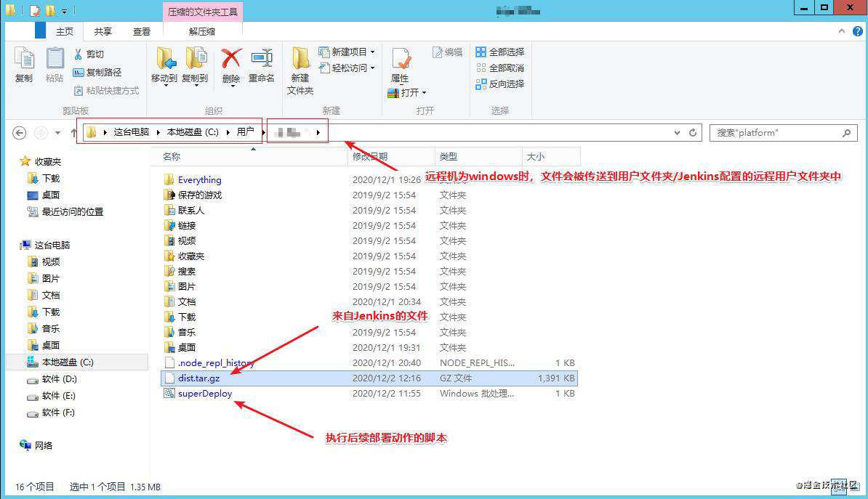
Task: Open the Move to (移动到) button
Action: (164, 66)
